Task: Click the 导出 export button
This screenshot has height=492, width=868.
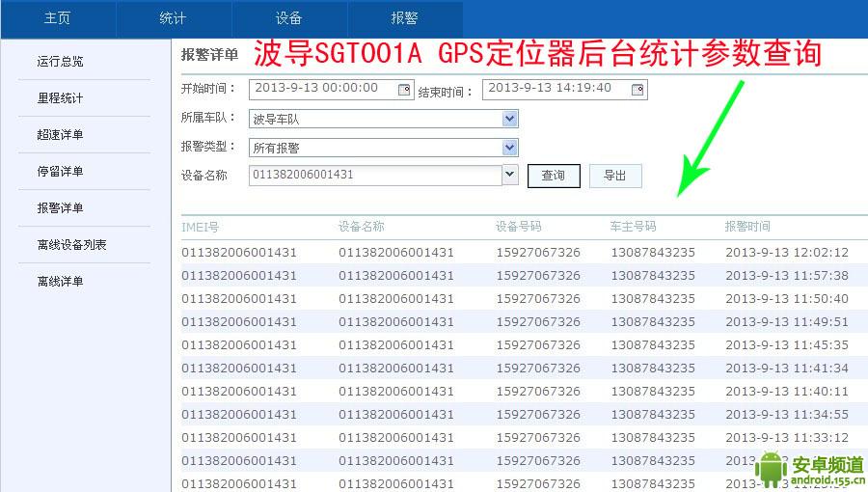Action: coord(614,176)
